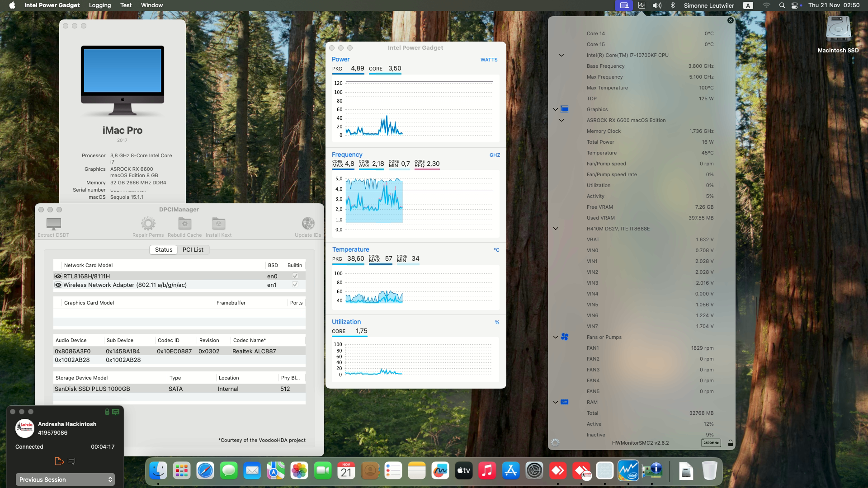868x488 pixels.
Task: Toggle the lock icon in HWMonitorSMC2
Action: pyautogui.click(x=730, y=443)
